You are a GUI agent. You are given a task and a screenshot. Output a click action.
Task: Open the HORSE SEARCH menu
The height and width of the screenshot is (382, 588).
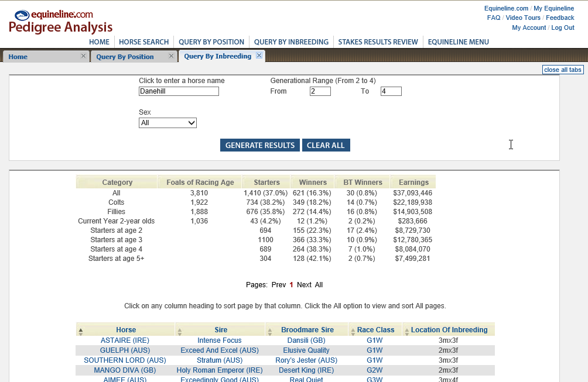click(x=143, y=42)
